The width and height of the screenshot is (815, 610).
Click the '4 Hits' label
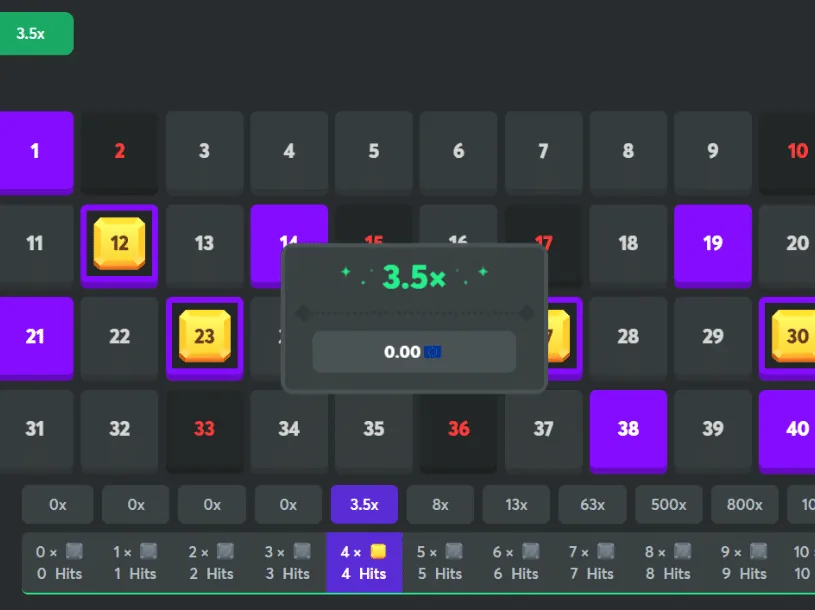pos(364,574)
